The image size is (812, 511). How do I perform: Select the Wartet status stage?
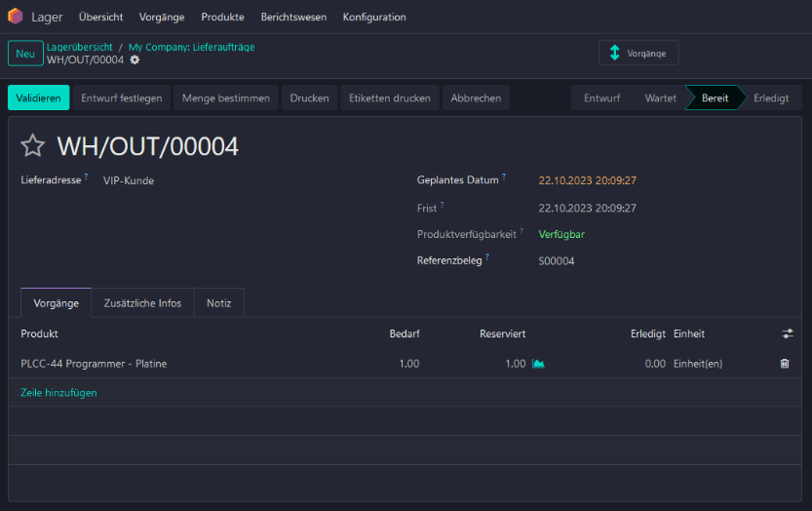click(660, 98)
